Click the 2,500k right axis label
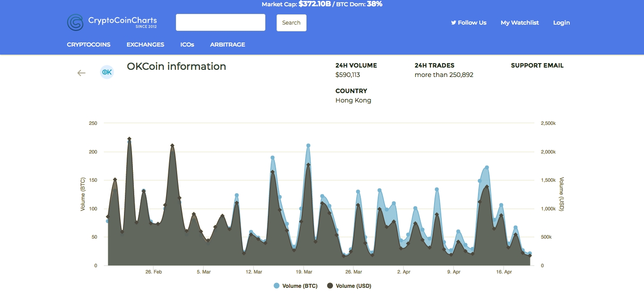Image resolution: width=644 pixels, height=295 pixels. pyautogui.click(x=548, y=123)
